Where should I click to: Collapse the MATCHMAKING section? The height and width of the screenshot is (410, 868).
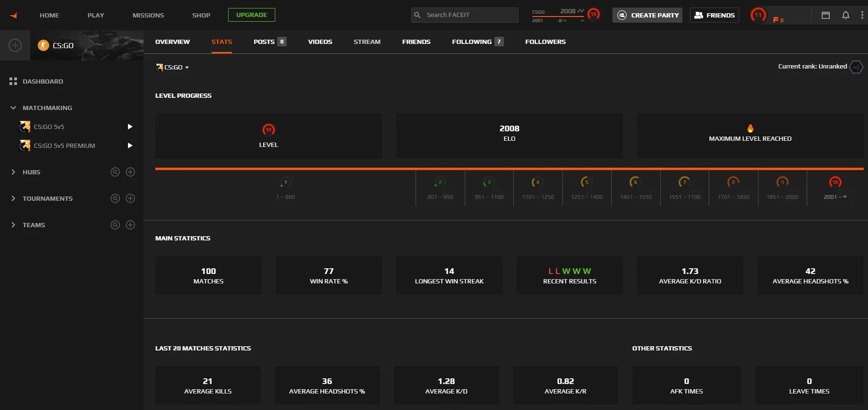13,108
